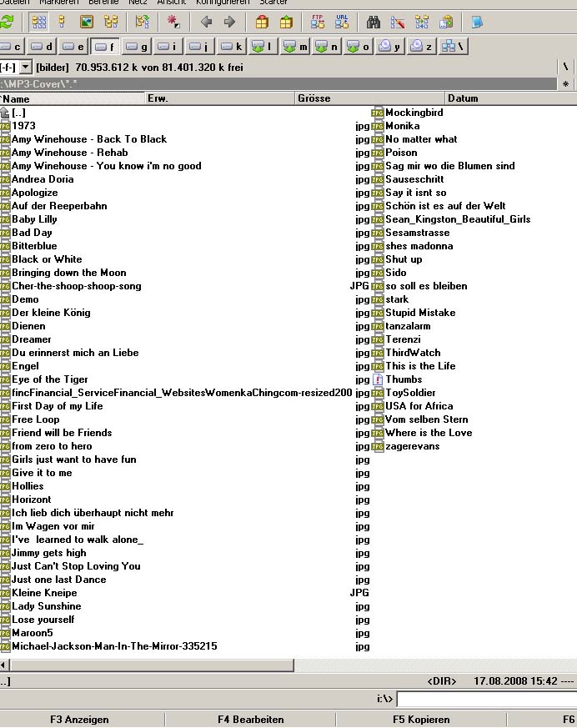This screenshot has width=577, height=728.
Task: Sort by the Grösse column header
Action: tap(370, 98)
